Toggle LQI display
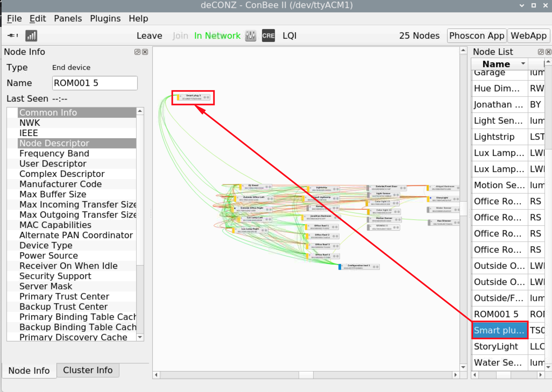The height and width of the screenshot is (392, 552). 289,35
